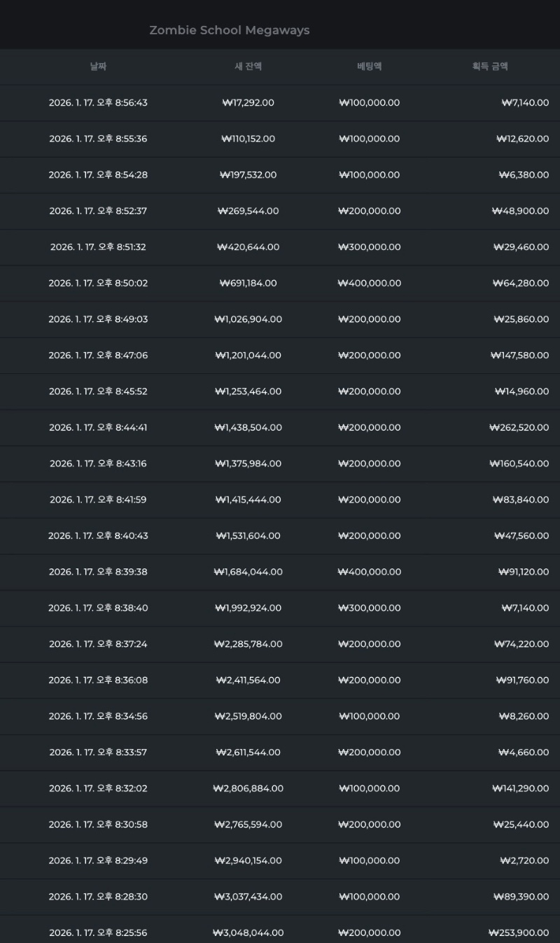Click the Zombie School Megaways title
This screenshot has width=560, height=943.
[x=229, y=30]
